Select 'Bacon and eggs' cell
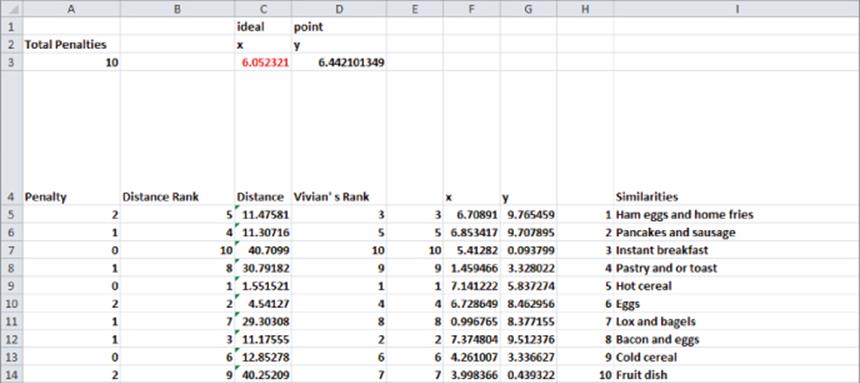 click(x=737, y=339)
